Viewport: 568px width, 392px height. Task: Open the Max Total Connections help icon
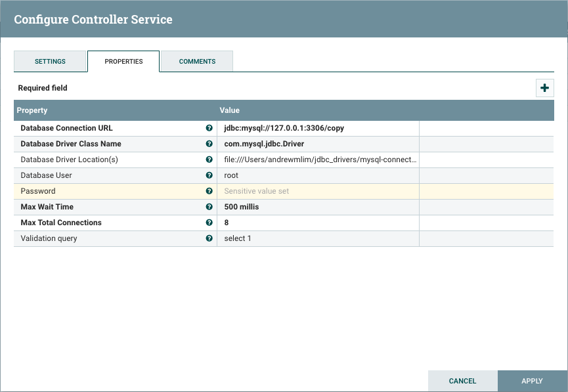209,223
